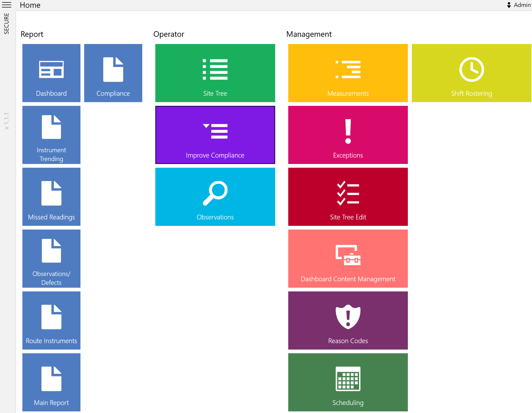Open the Shift Rostering clock tile
The width and height of the screenshot is (532, 413).
click(x=472, y=73)
